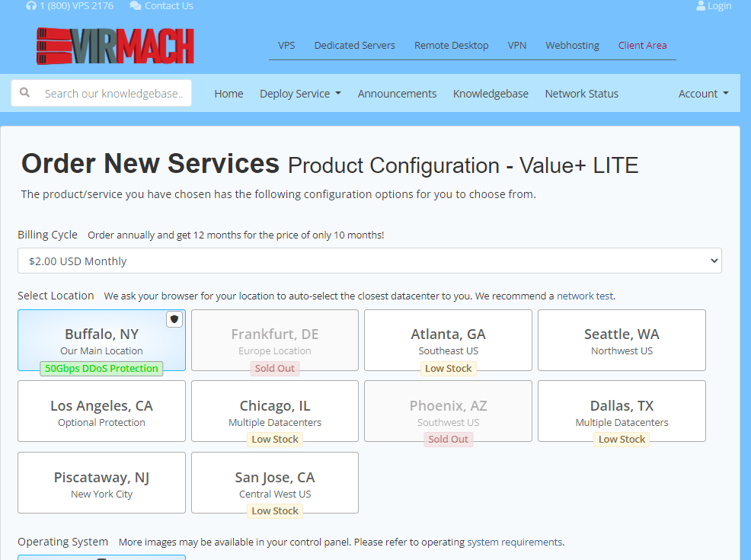Click the 50Gbps DDoS Protection badge
This screenshot has width=751, height=560.
[x=101, y=369]
